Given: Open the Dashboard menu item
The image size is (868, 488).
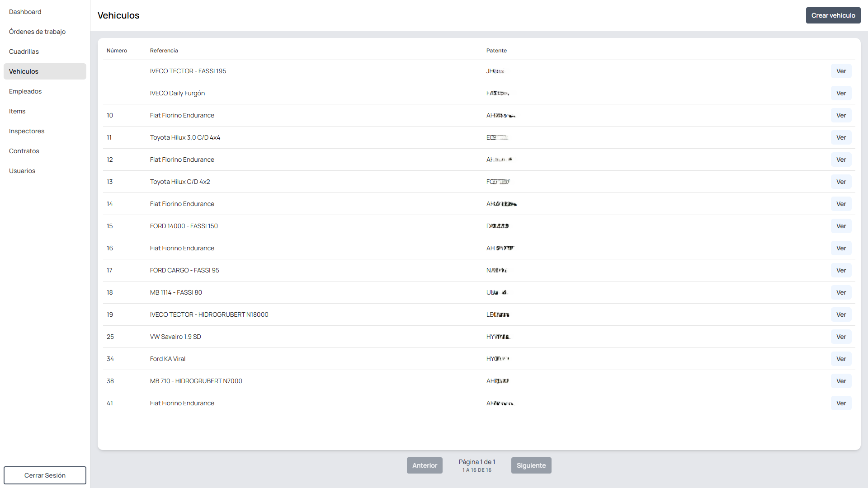Looking at the screenshot, I should 45,12.
